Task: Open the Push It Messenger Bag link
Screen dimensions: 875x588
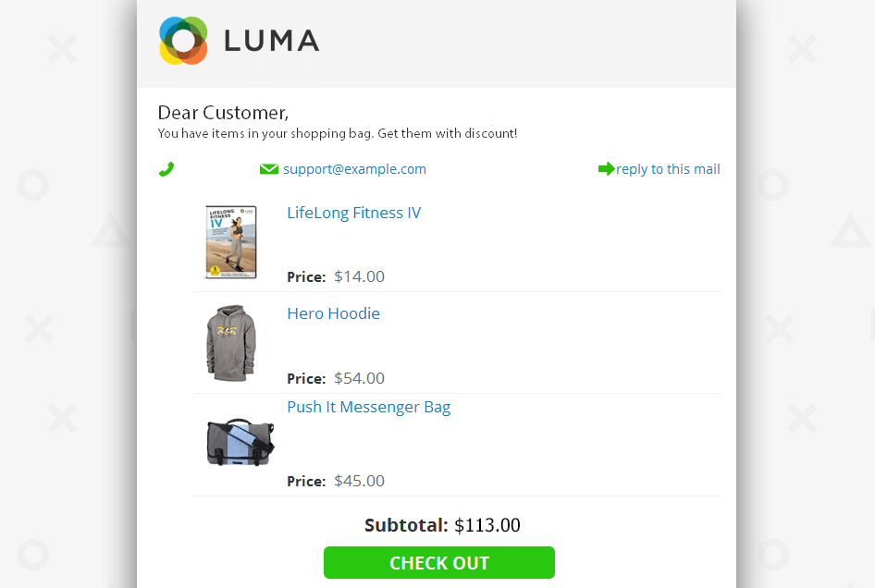Action: coord(369,407)
